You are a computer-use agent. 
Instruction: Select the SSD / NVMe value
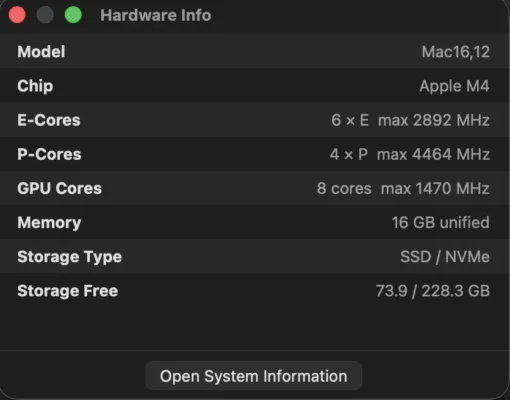pyautogui.click(x=445, y=257)
